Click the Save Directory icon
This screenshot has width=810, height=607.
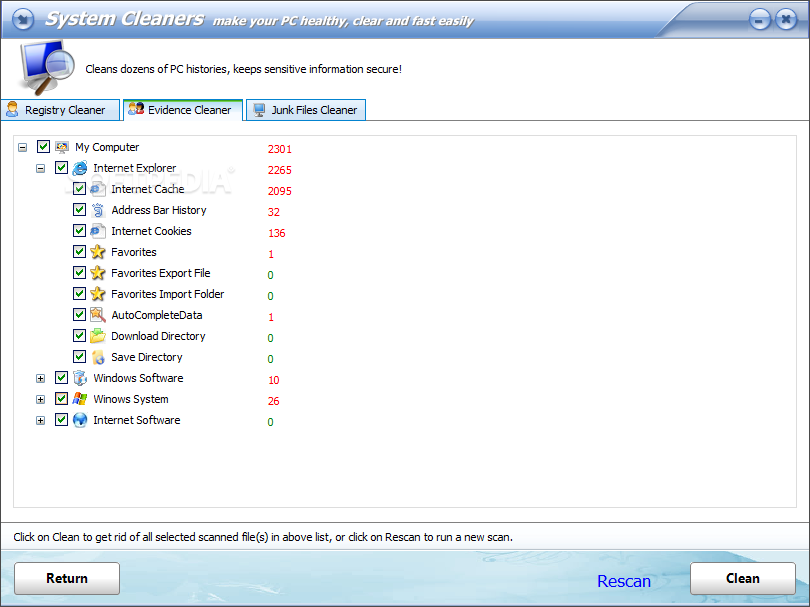tap(98, 357)
